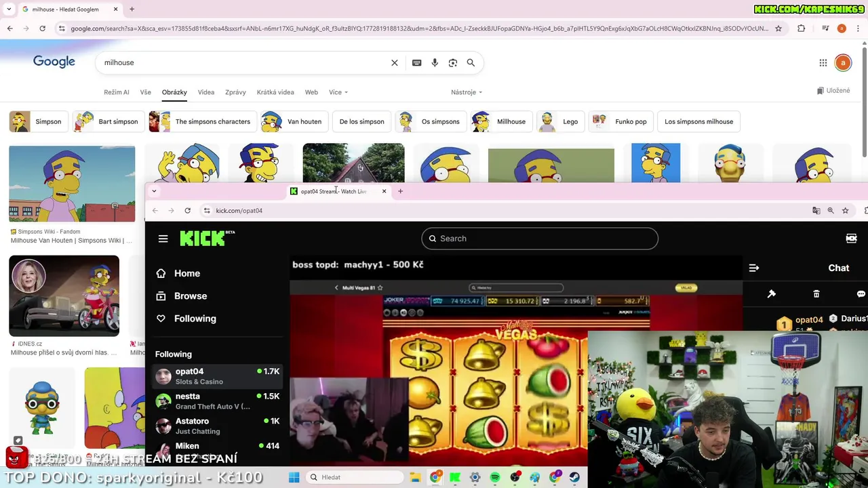Bookmark kick.com page with star icon
The image size is (868, 488).
(x=846, y=211)
